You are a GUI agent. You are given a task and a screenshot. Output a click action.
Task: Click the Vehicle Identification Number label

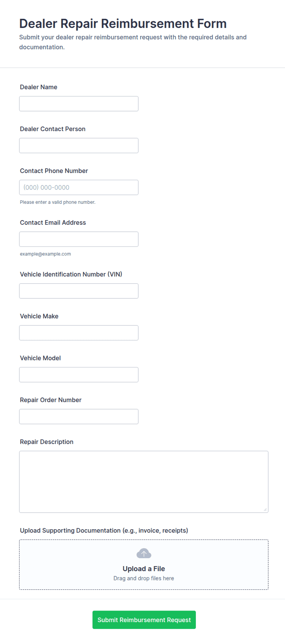tap(71, 274)
